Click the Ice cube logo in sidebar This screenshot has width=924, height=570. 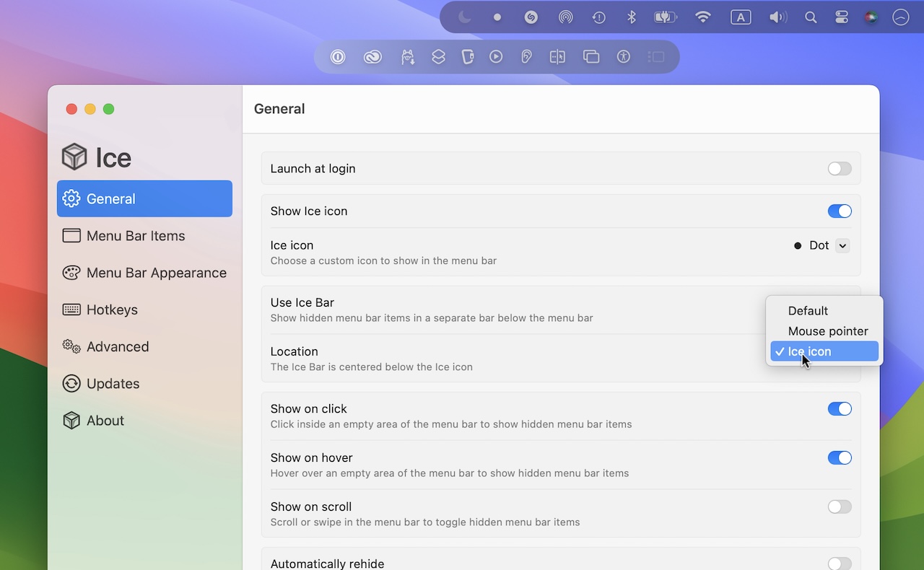pyautogui.click(x=74, y=157)
